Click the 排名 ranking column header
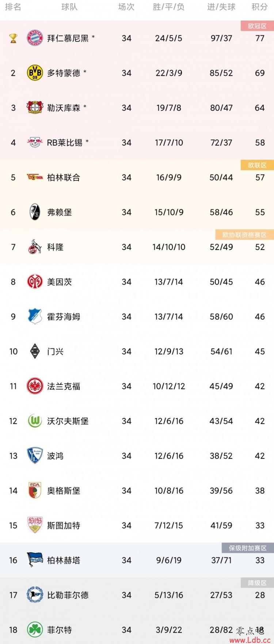The width and height of the screenshot is (274, 644). 13,7
